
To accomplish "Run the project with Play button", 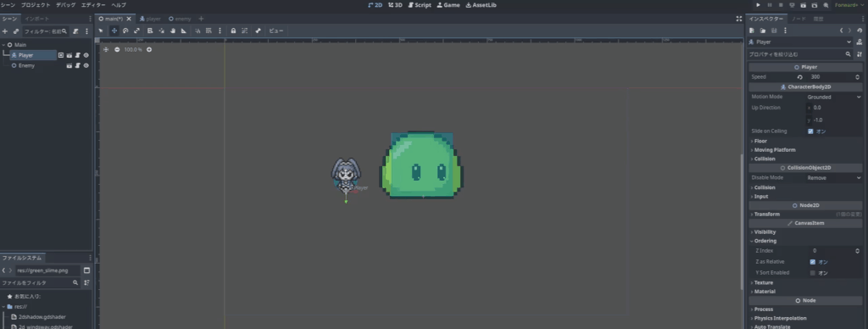I will coord(759,5).
